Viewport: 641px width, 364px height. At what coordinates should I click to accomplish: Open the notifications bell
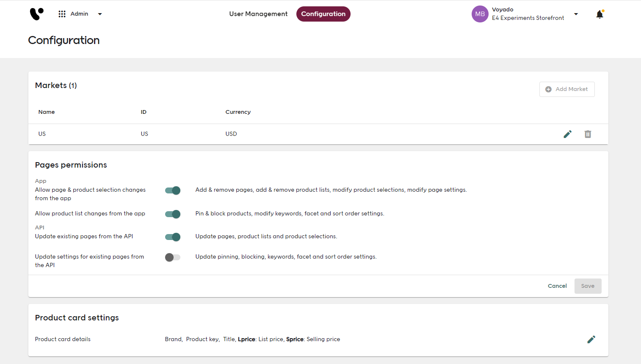600,14
